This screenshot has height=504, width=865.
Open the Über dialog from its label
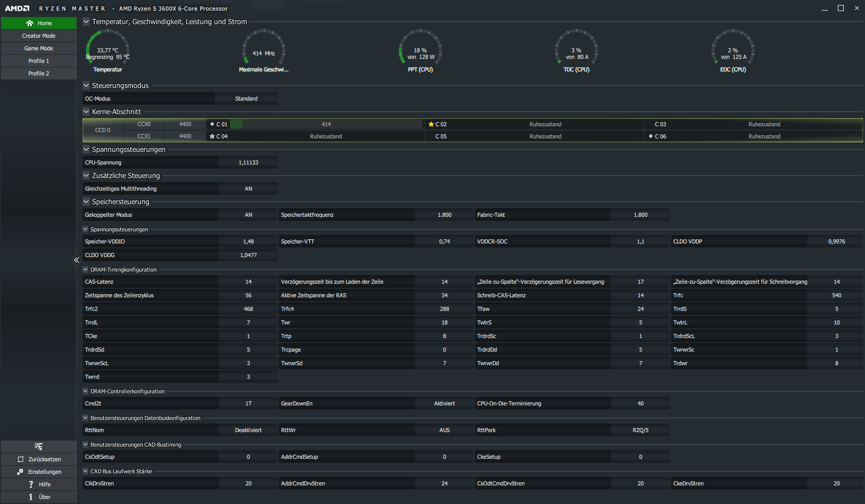point(45,497)
